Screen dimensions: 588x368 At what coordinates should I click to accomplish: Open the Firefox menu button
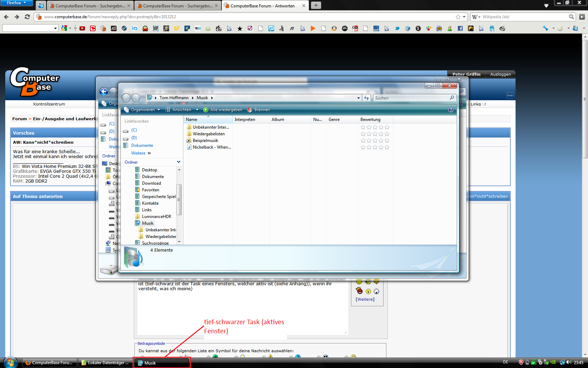click(16, 3)
